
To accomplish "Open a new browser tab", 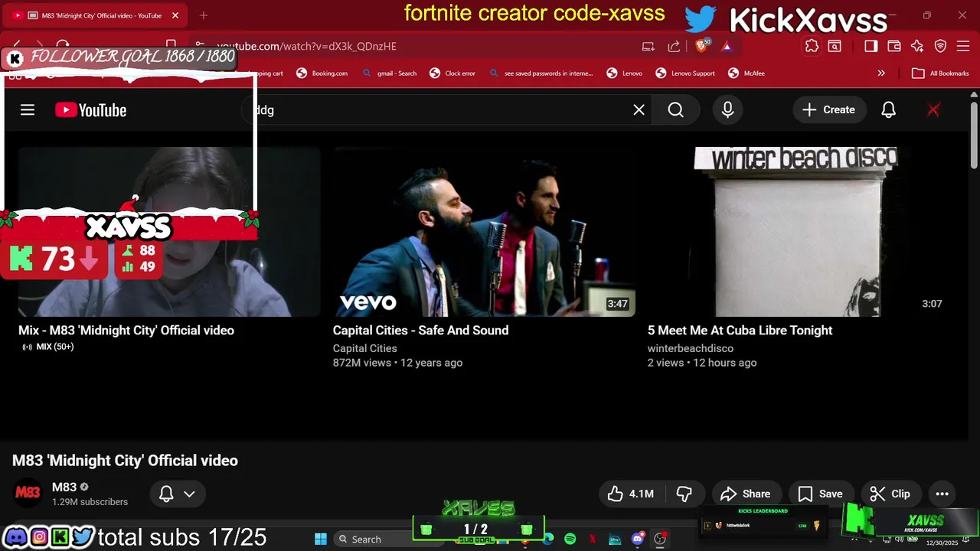I will pyautogui.click(x=204, y=15).
